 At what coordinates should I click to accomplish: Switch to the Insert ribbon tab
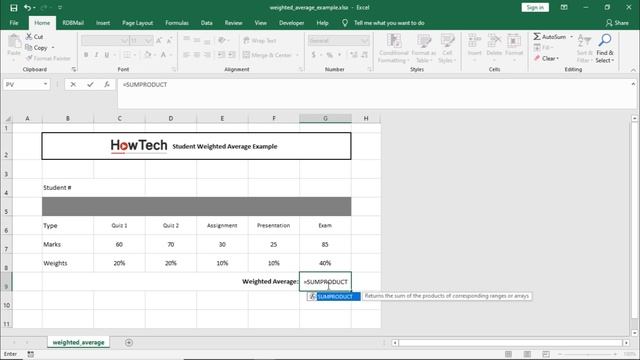(x=103, y=23)
